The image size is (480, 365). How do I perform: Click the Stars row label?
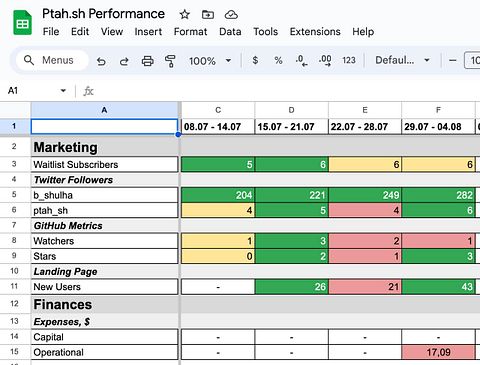pos(104,256)
